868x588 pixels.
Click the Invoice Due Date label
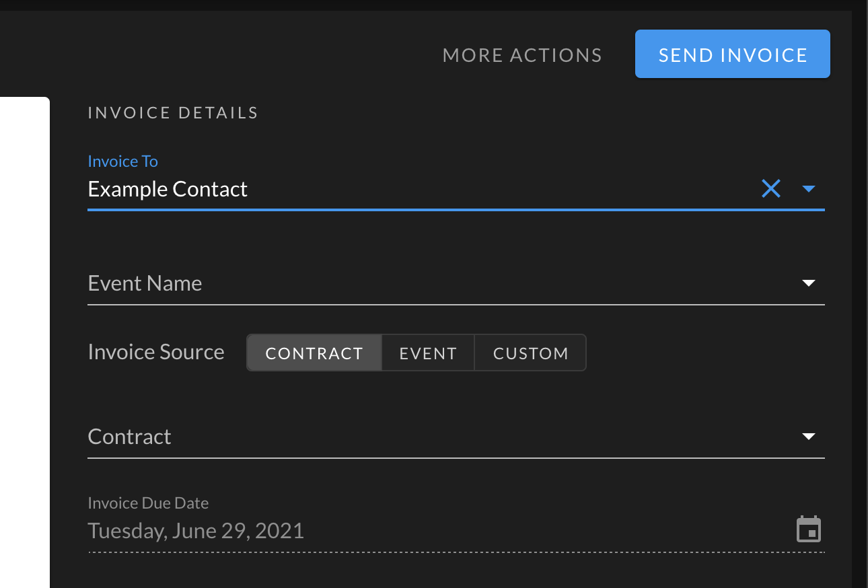(x=148, y=503)
